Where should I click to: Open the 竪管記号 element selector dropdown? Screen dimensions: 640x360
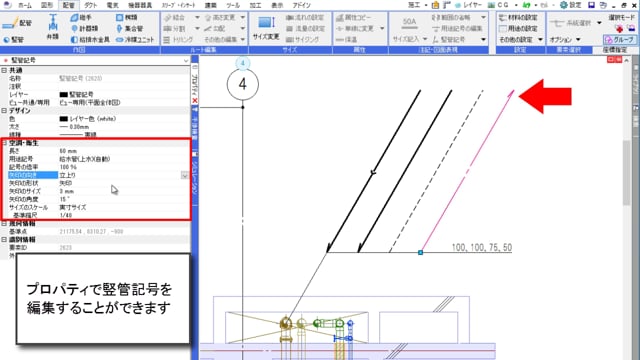[x=186, y=60]
